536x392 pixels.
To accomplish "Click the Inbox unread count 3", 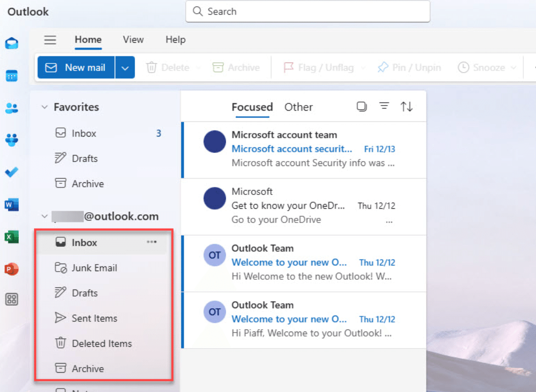I will [x=158, y=133].
